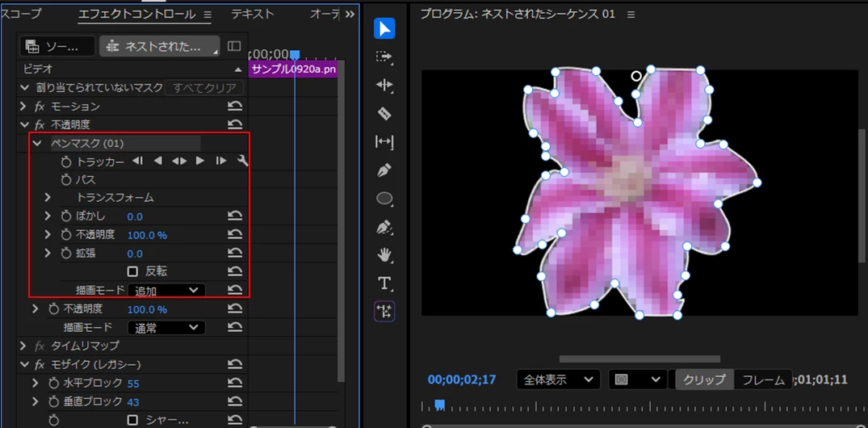
Task: Reset the モザイク (レガシー) effect
Action: 235,364
